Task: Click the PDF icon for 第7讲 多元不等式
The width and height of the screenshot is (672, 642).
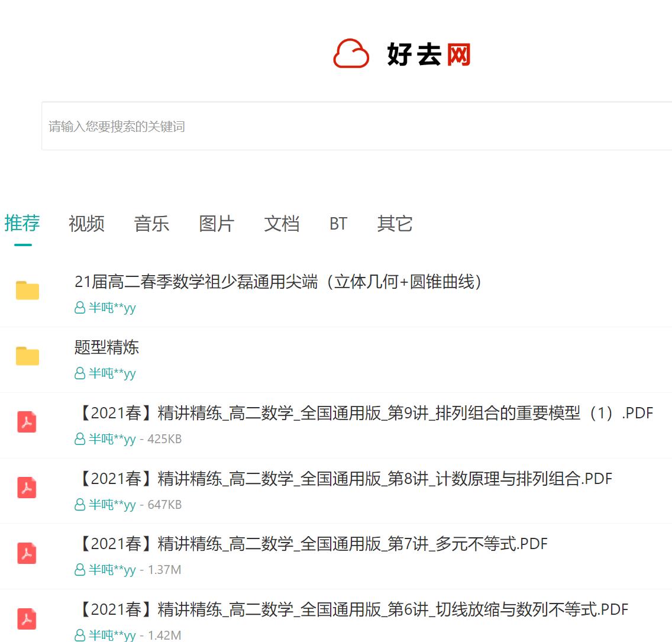Action: click(27, 553)
